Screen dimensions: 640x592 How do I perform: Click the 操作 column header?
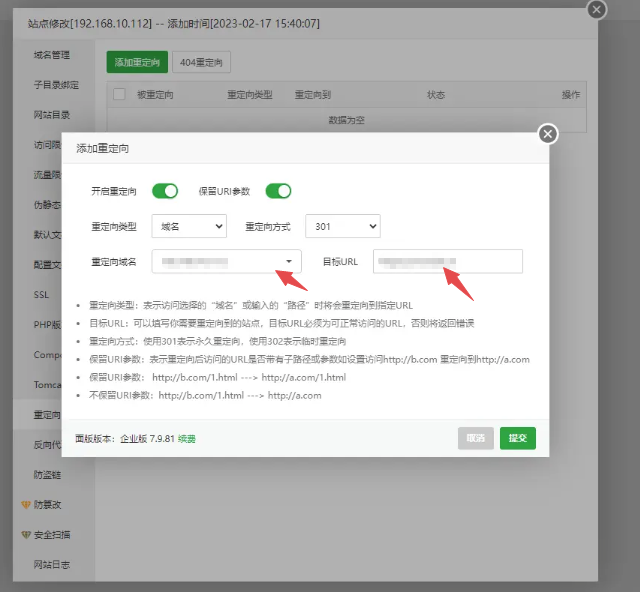(571, 95)
